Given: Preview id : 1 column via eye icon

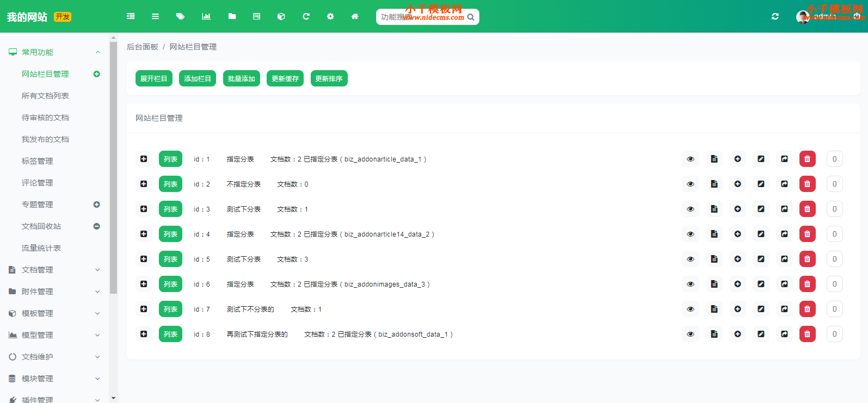Looking at the screenshot, I should point(691,159).
